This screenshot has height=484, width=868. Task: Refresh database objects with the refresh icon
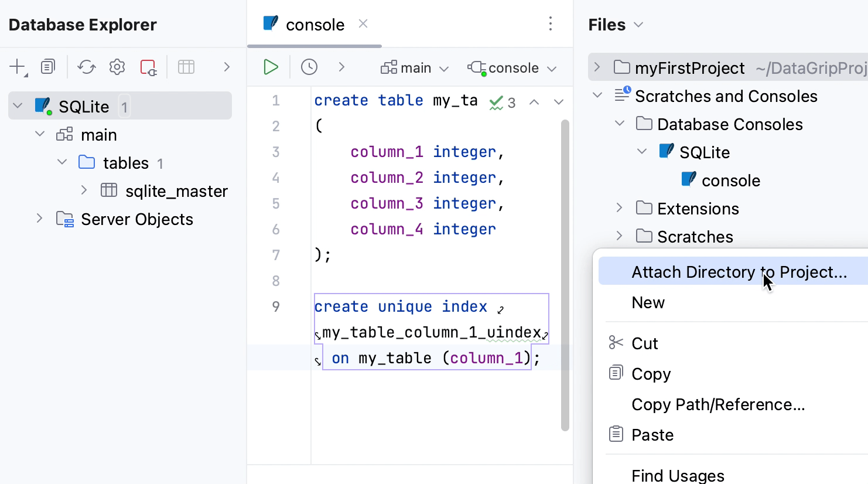(87, 66)
